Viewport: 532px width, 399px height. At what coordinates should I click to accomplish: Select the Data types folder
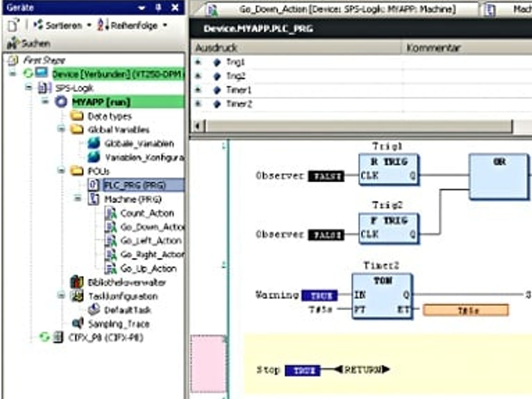coord(110,117)
